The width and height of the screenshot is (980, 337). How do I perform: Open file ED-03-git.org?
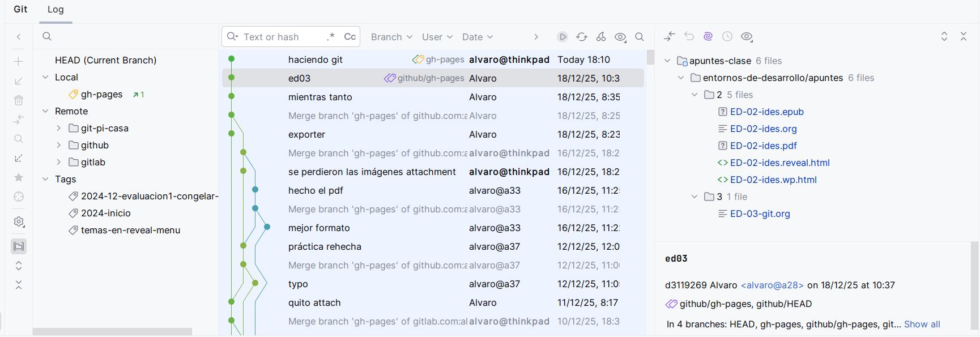760,214
